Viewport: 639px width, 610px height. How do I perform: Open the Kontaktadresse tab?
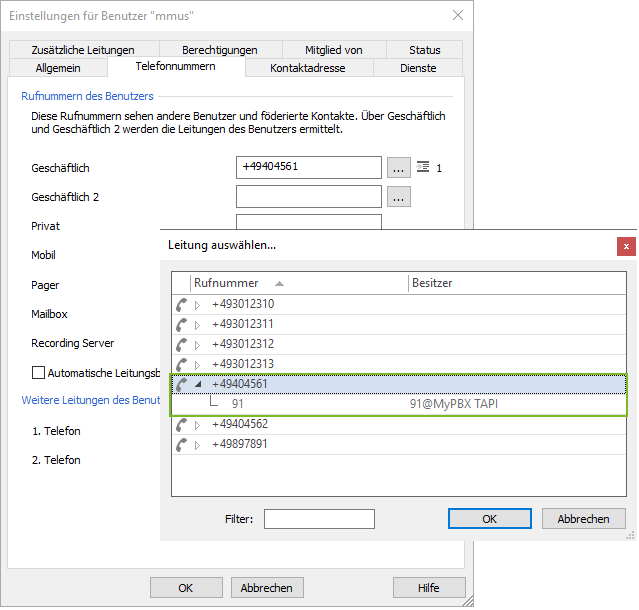308,68
